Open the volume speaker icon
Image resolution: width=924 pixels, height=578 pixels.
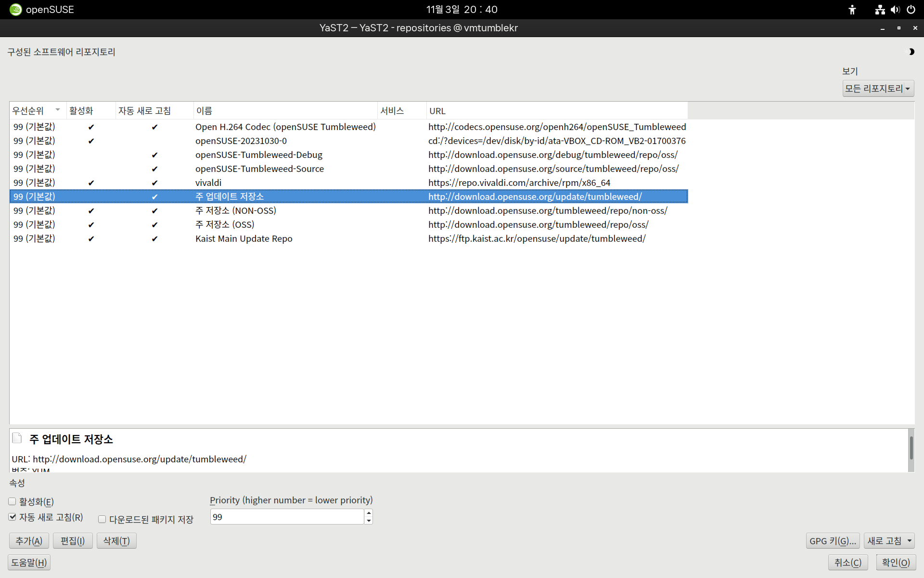(x=895, y=10)
